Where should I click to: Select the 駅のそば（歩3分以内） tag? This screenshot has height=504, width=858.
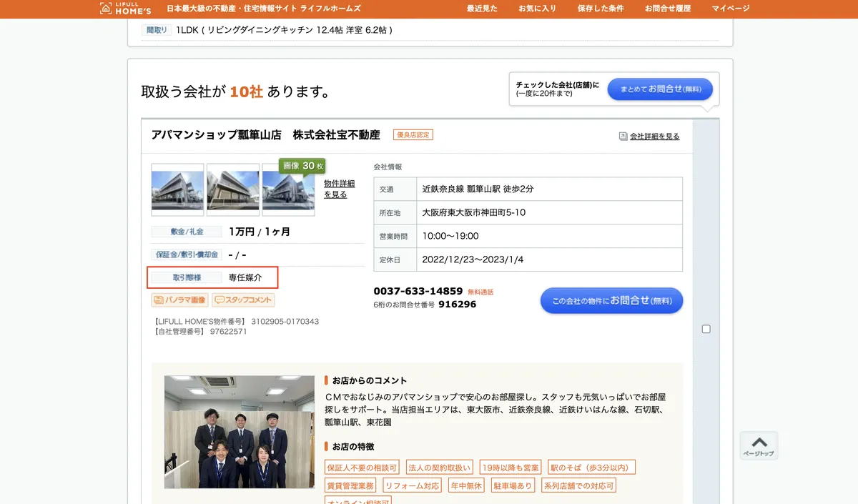pos(591,468)
